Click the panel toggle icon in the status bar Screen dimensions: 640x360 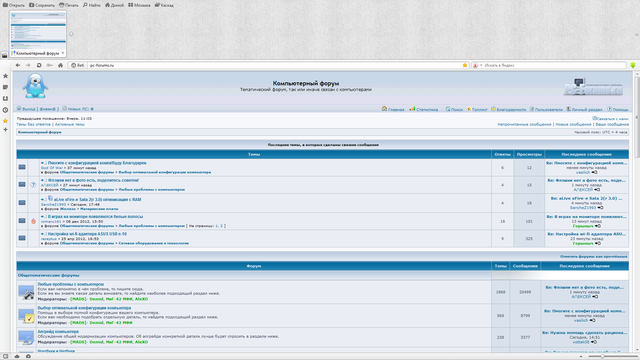5,356
